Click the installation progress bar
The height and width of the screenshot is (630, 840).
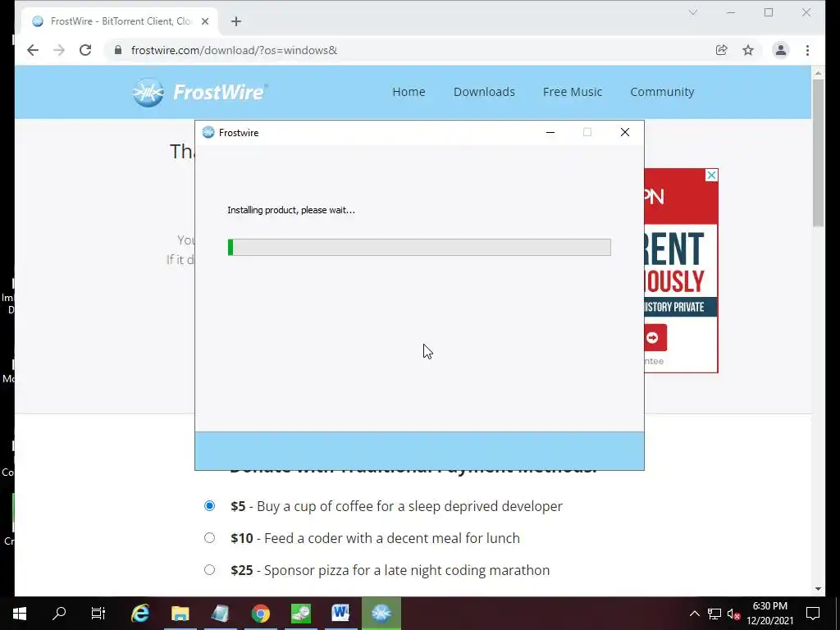coord(419,247)
